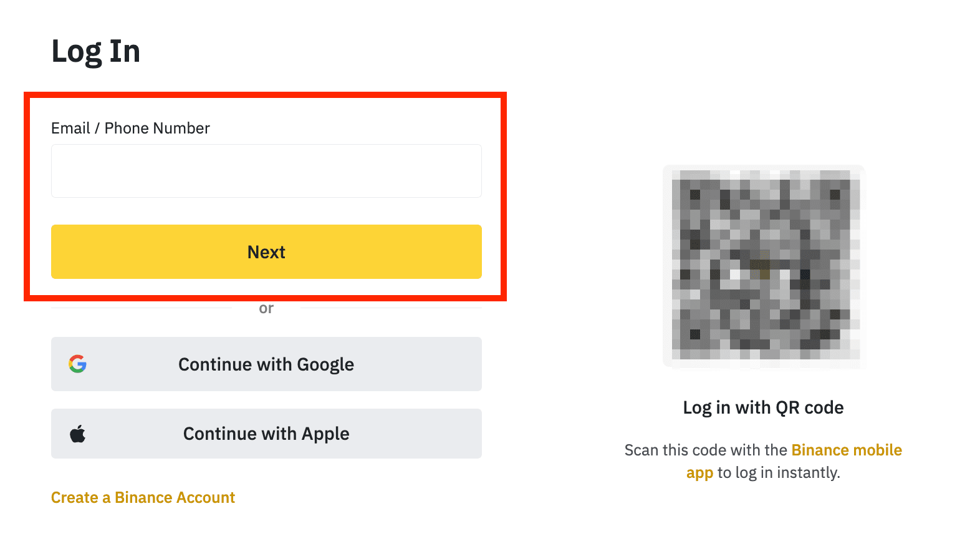
Task: Choose Continue with Apple
Action: click(x=266, y=434)
